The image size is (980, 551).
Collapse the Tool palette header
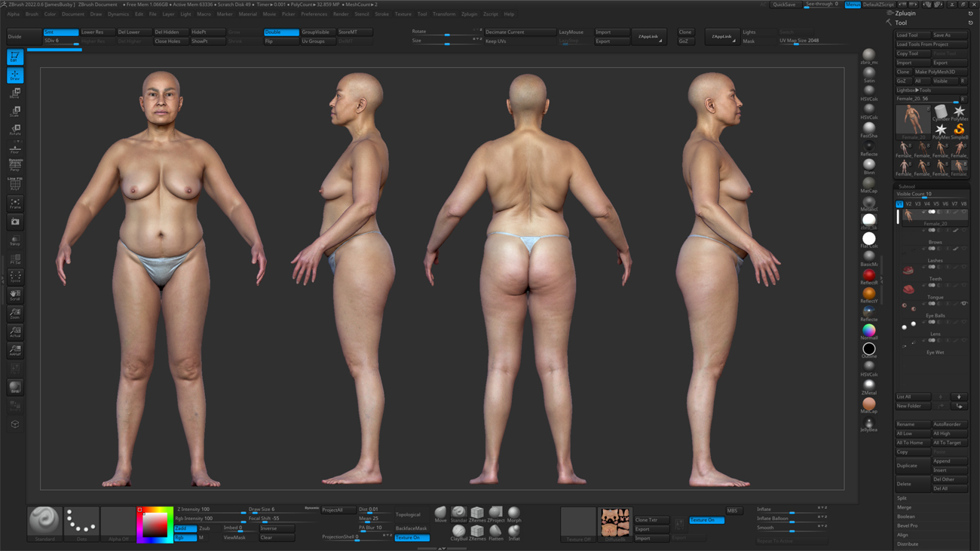pos(901,23)
